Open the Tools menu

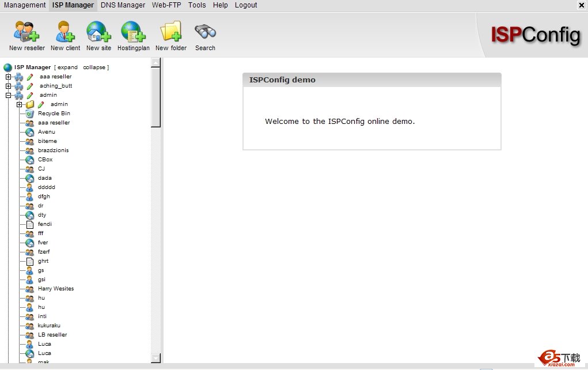197,5
